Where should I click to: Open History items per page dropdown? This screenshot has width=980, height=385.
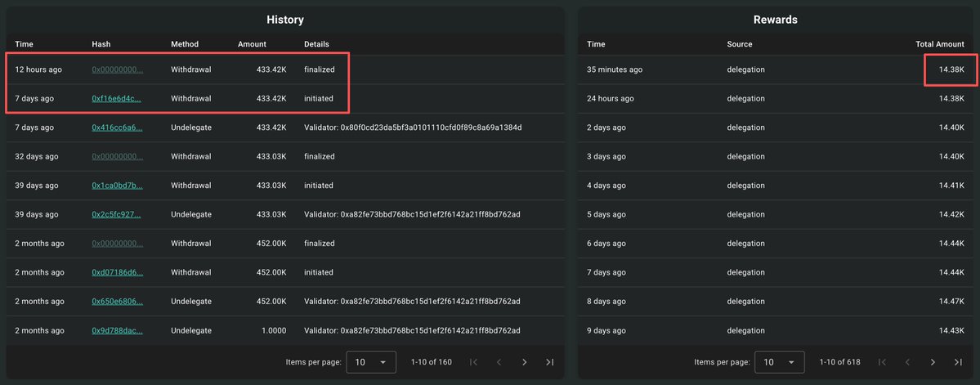coord(371,362)
